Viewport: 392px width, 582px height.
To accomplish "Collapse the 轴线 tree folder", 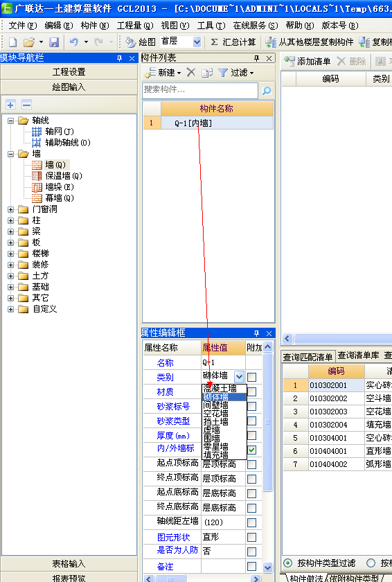I will click(11, 121).
